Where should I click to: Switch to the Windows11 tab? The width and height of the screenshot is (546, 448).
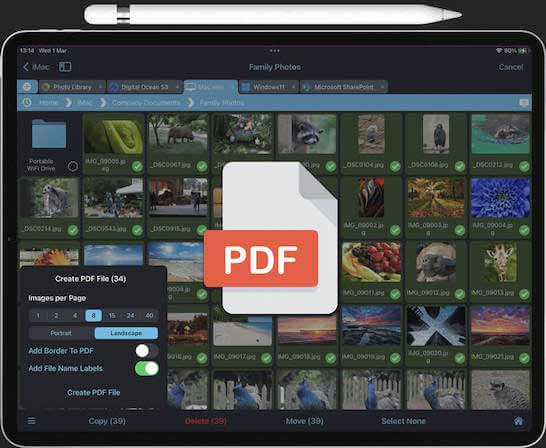pos(268,87)
